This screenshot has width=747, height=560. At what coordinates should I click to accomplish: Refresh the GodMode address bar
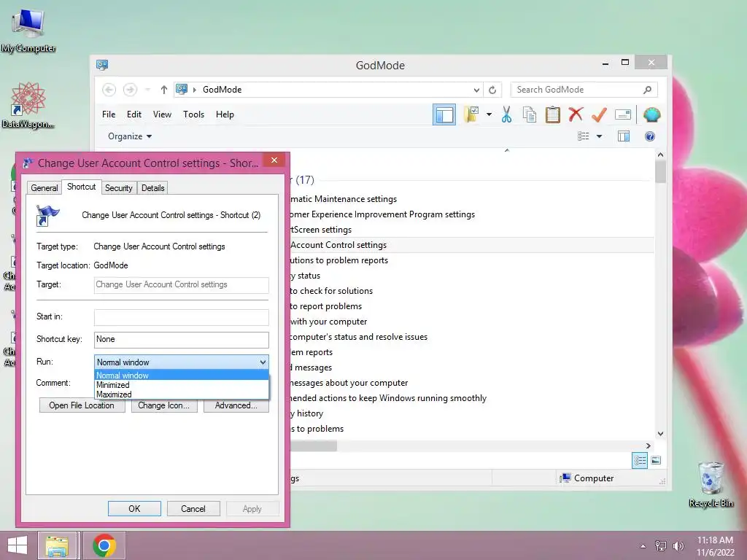tap(492, 90)
